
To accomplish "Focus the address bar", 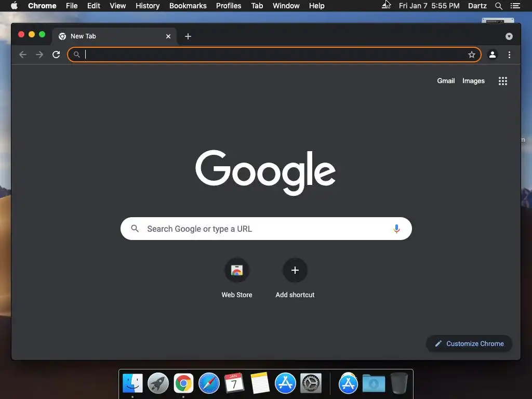I will click(x=274, y=55).
